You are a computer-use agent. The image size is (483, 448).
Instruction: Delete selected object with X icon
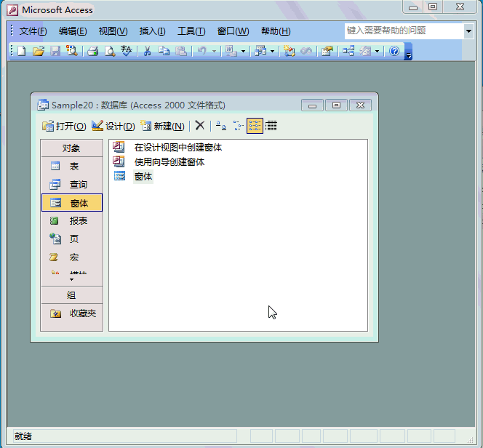200,126
